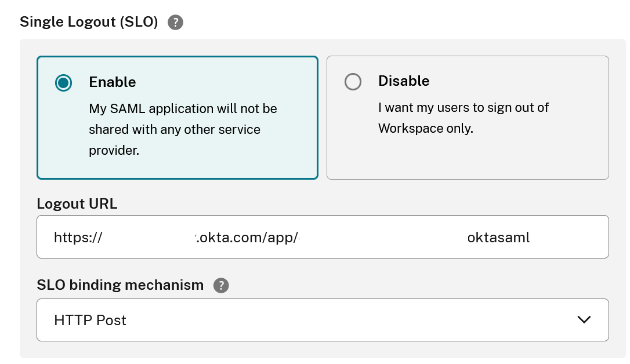The height and width of the screenshot is (364, 630).
Task: Click the HTTP Post value in the selector
Action: (89, 319)
